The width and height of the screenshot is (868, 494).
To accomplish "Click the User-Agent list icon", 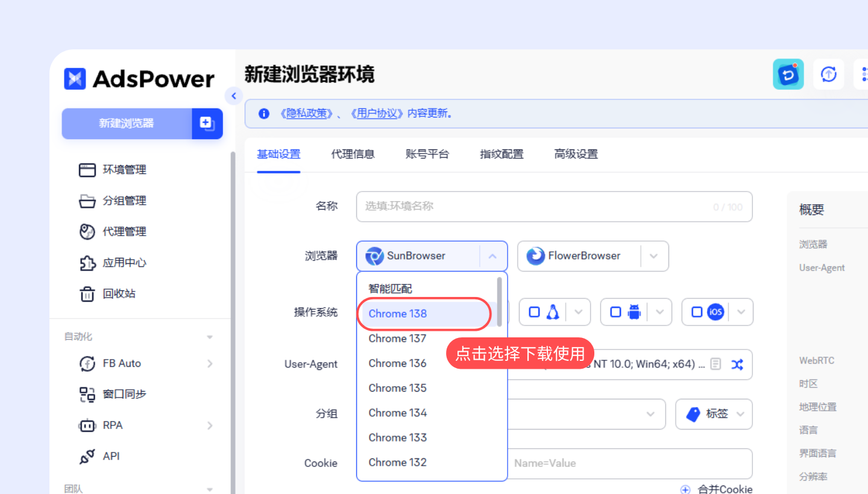I will [715, 364].
